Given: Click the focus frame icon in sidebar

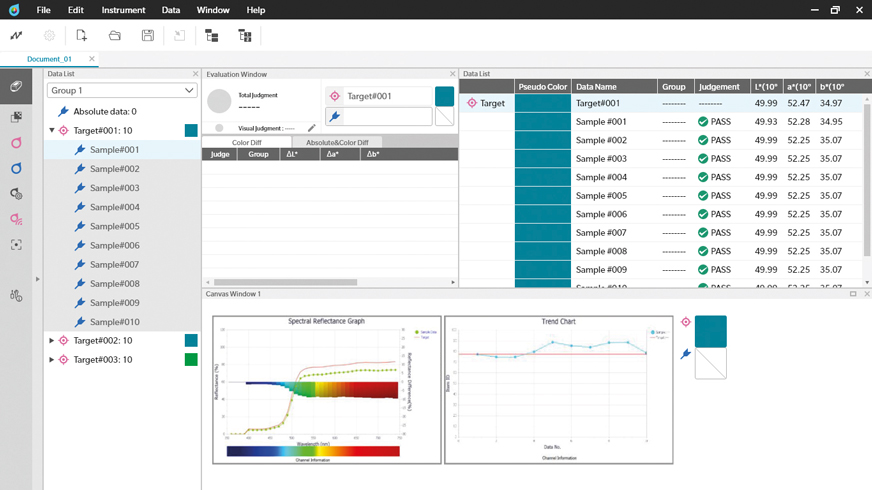Looking at the screenshot, I should click(16, 245).
